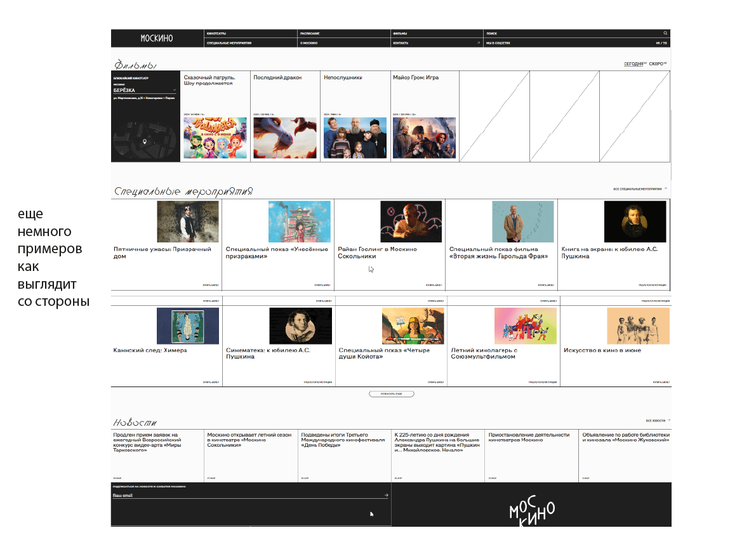Open the Все специальные мероприятия link
Viewport: 756px width, 535px height.
pyautogui.click(x=640, y=189)
